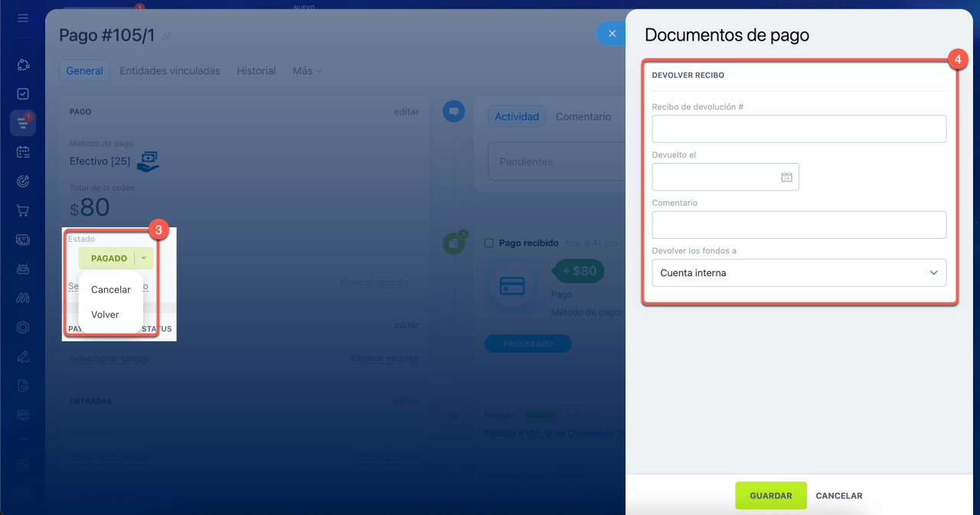Close the side panel with X button
This screenshot has width=980, height=515.
[611, 34]
